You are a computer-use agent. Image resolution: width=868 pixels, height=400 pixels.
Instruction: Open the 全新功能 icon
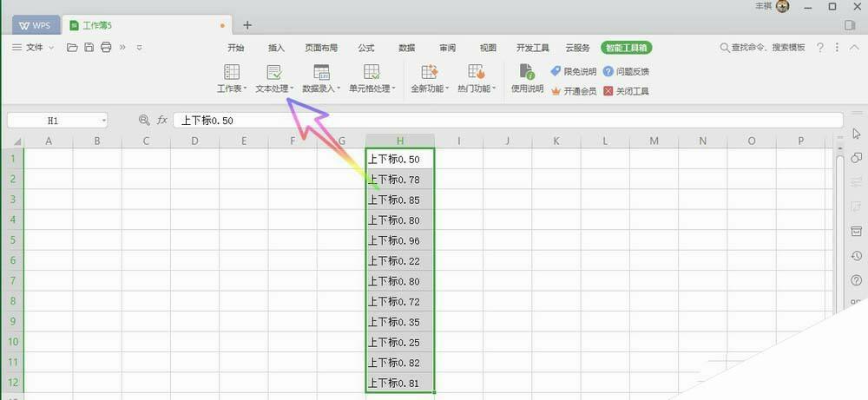[x=430, y=72]
